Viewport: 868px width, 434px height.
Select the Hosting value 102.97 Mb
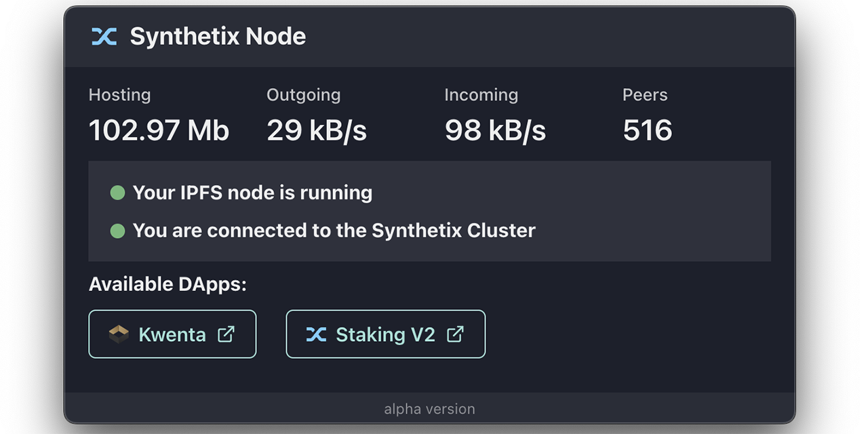tap(159, 130)
